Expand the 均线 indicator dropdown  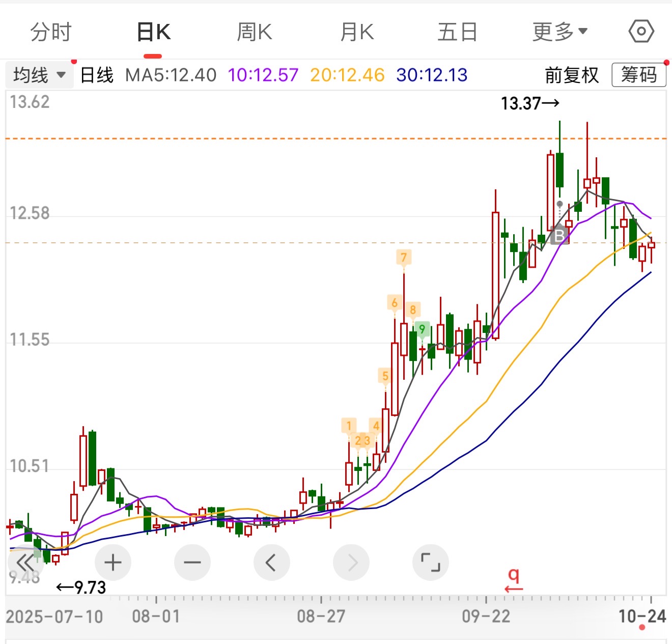(x=39, y=75)
